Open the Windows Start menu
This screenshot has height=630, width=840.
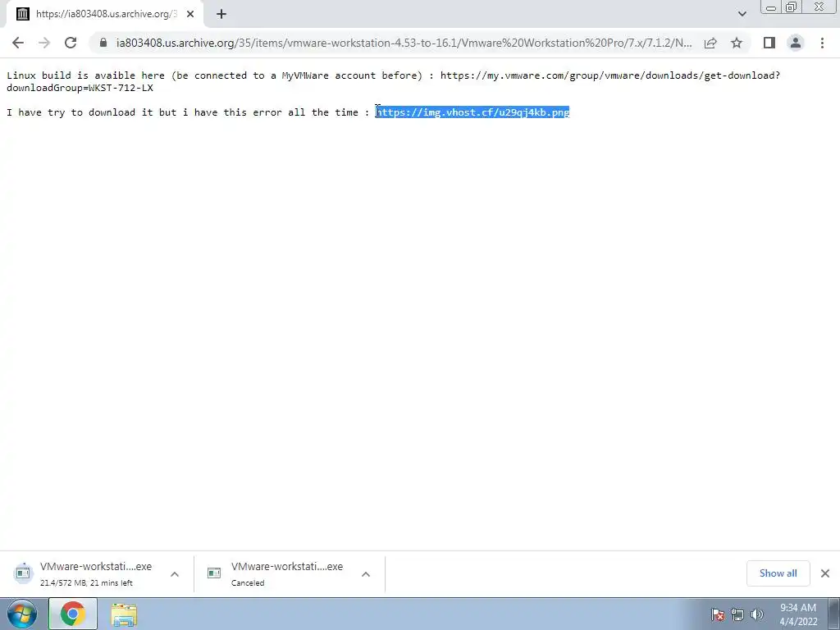point(22,614)
